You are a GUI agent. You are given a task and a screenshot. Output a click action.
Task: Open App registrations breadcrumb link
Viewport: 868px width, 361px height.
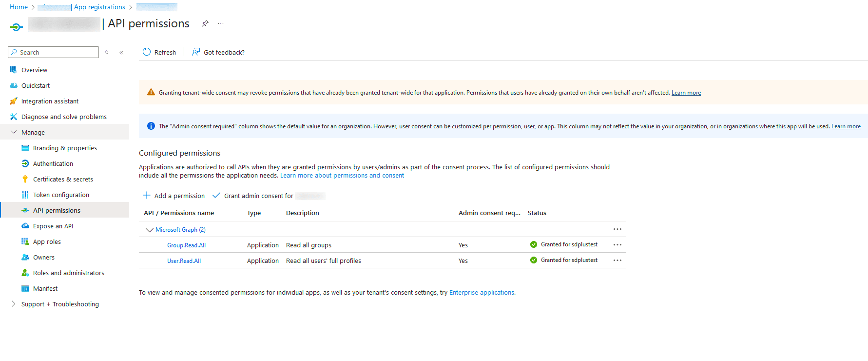tap(99, 7)
